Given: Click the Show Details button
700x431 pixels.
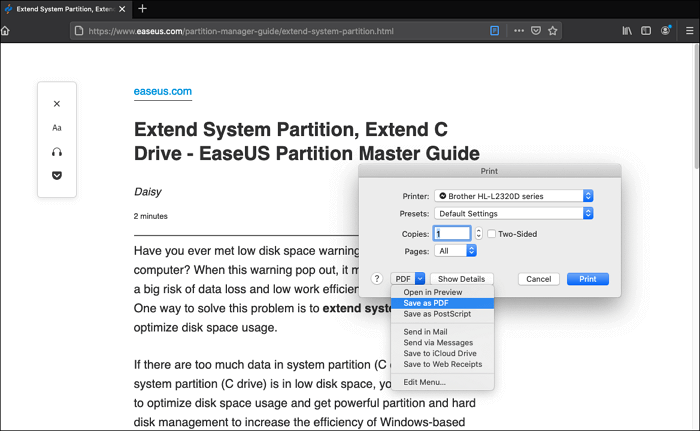Looking at the screenshot, I should (462, 279).
